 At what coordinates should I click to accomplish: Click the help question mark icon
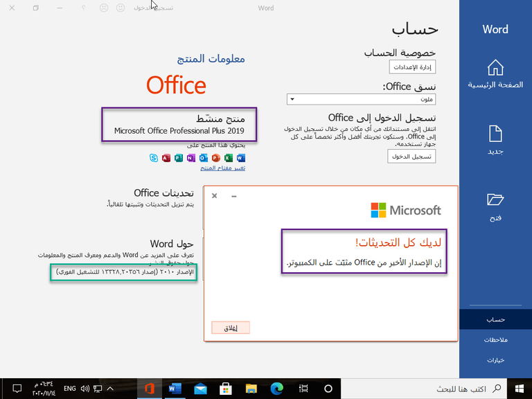click(x=83, y=8)
